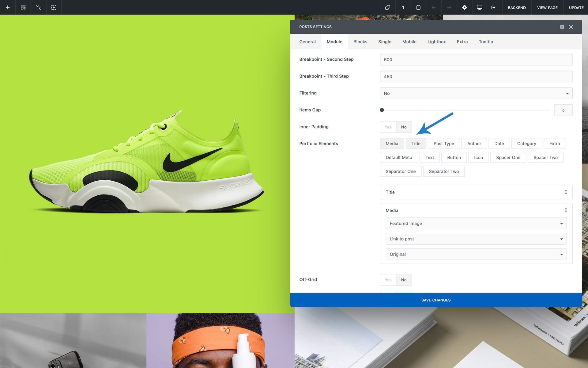Image resolution: width=588 pixels, height=368 pixels.
Task: Click the Items Gap slider handle
Action: point(382,110)
